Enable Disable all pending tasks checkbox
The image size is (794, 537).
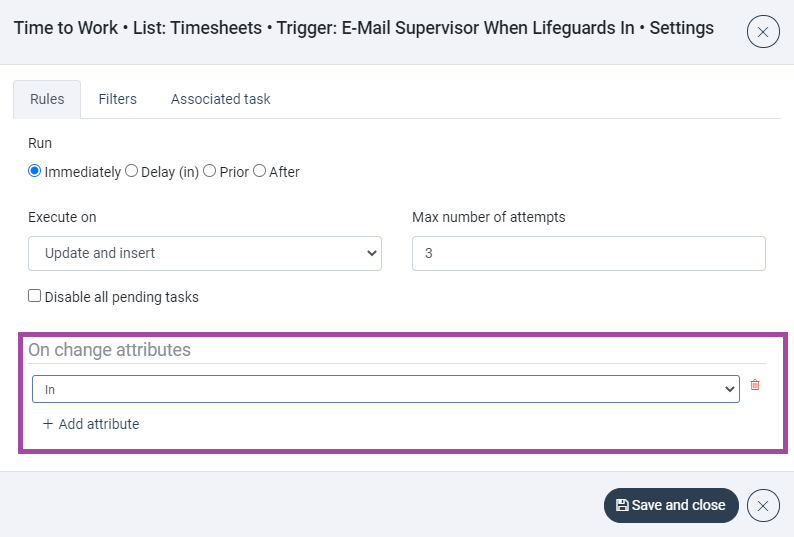click(35, 296)
